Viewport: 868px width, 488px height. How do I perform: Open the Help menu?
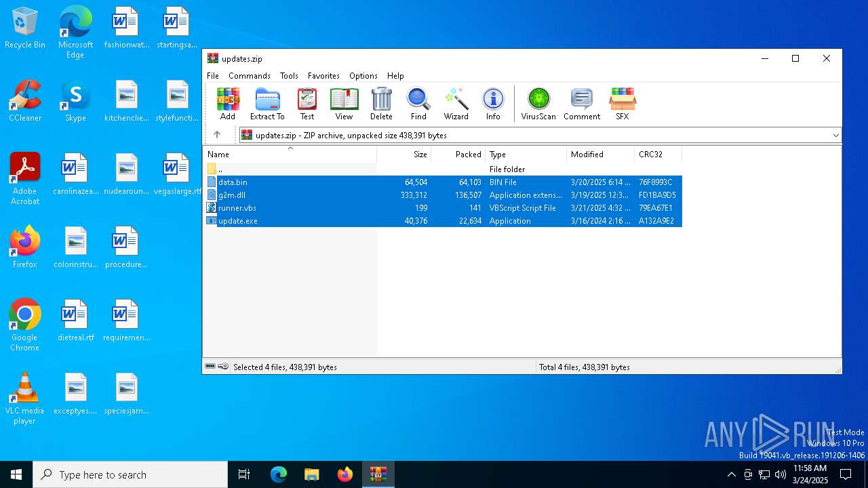click(x=395, y=76)
